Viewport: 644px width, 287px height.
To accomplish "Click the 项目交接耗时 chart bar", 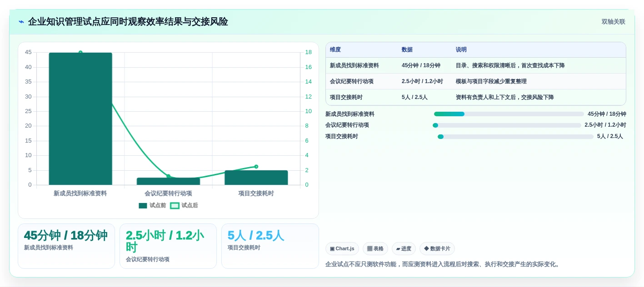I will point(256,178).
